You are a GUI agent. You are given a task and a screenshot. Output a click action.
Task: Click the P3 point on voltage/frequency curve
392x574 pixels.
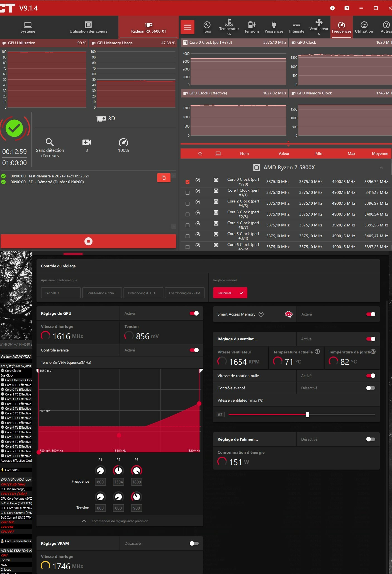point(199,404)
